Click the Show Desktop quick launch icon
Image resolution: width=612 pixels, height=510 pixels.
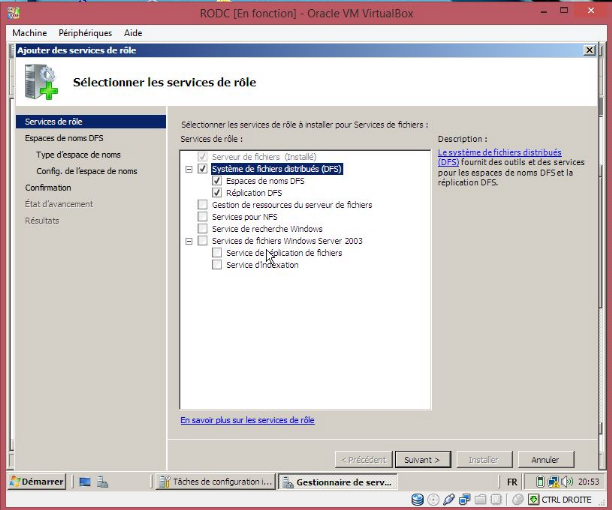(x=85, y=482)
